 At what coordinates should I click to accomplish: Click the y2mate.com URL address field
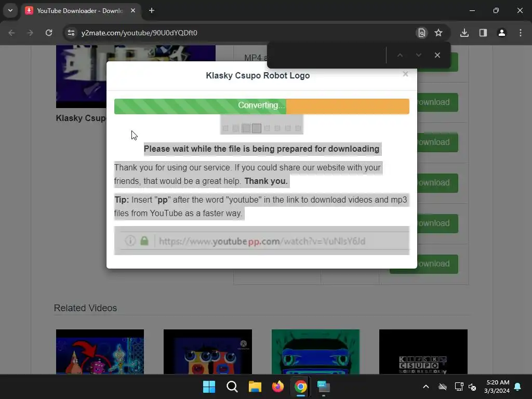139,33
